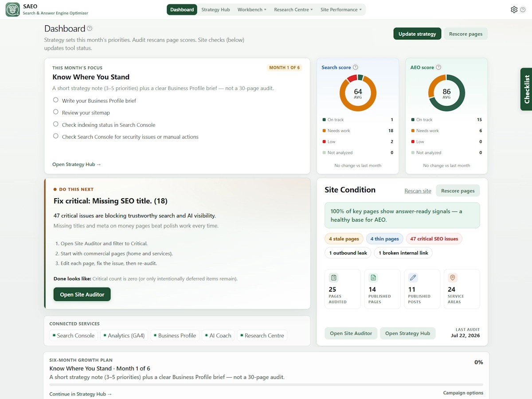The width and height of the screenshot is (532, 399).
Task: Click the 47 critical SEO issues chip
Action: (434, 239)
